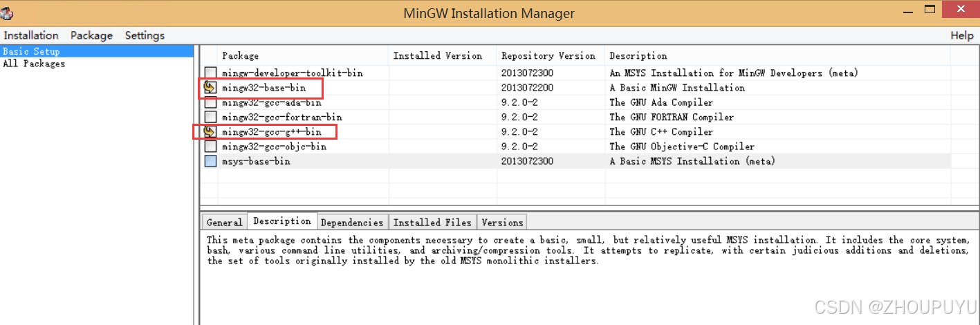Select the mingw32-gcc-objc-bin package name
Screen dimensions: 980x325
pyautogui.click(x=275, y=147)
